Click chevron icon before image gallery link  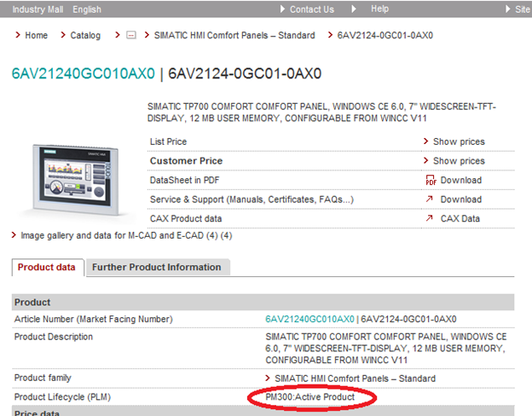click(14, 234)
